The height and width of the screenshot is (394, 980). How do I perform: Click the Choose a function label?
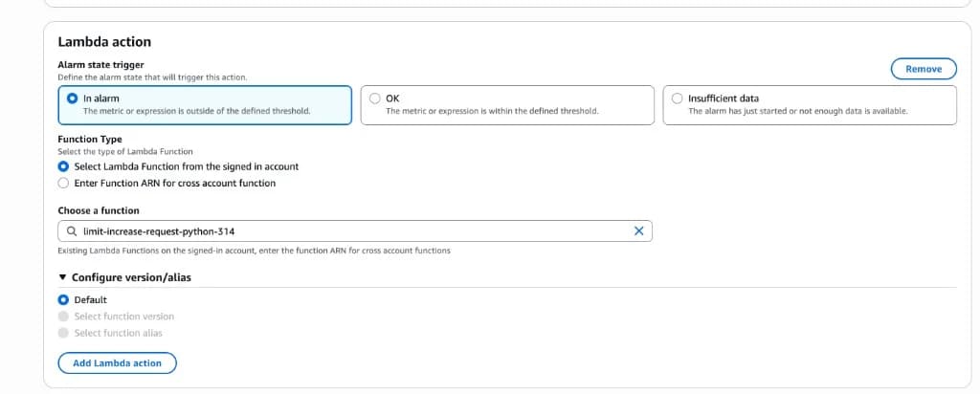(x=99, y=210)
